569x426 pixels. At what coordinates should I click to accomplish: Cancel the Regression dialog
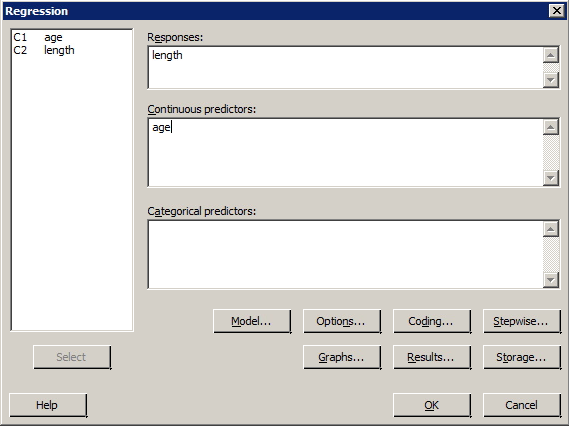click(522, 405)
